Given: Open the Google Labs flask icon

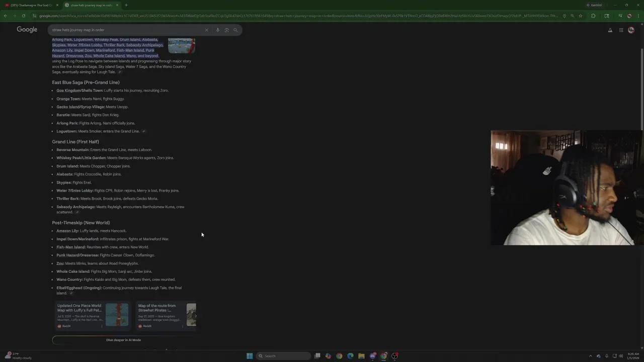Looking at the screenshot, I should [610, 30].
